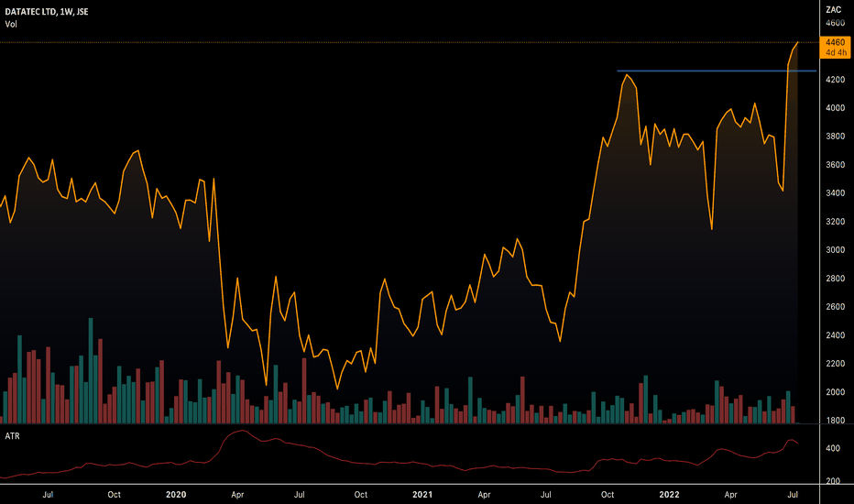Click the ATR 400 scale label
The height and width of the screenshot is (504, 854).
click(833, 448)
